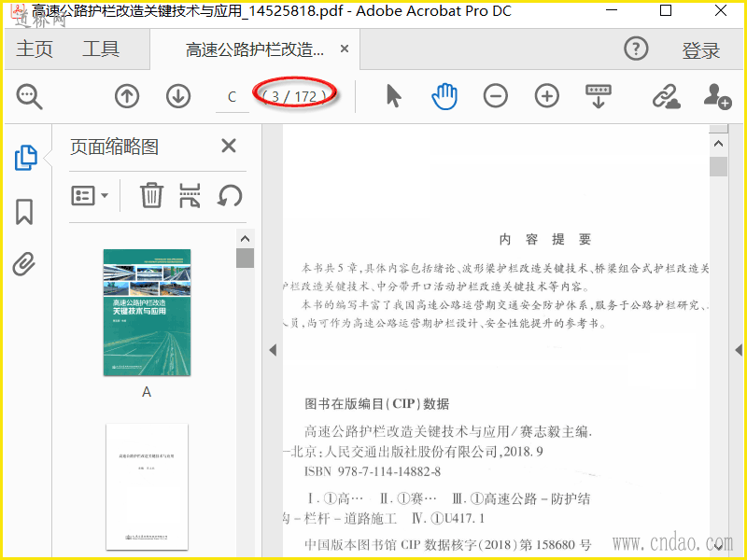Select the 高速公路护栏改造 document tab

(x=254, y=49)
